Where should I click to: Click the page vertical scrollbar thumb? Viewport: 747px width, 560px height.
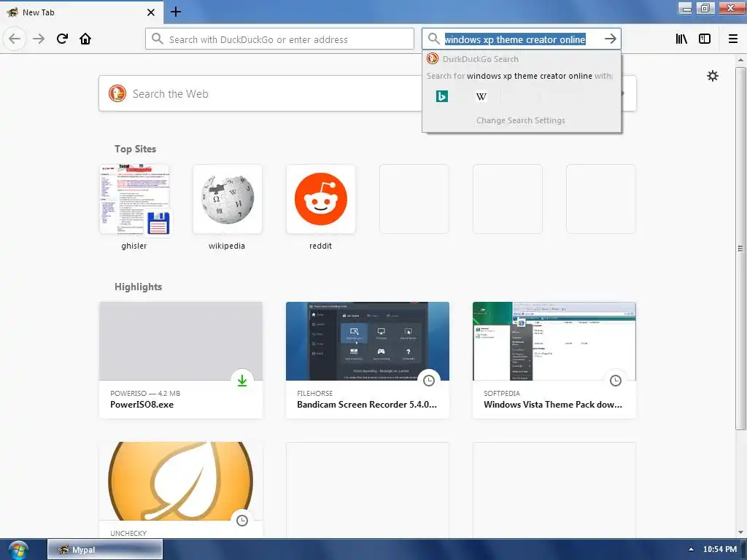pyautogui.click(x=740, y=248)
